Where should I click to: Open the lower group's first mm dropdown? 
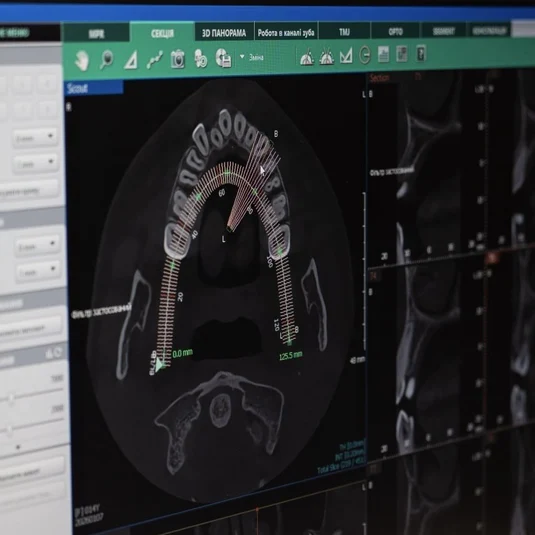(37, 245)
